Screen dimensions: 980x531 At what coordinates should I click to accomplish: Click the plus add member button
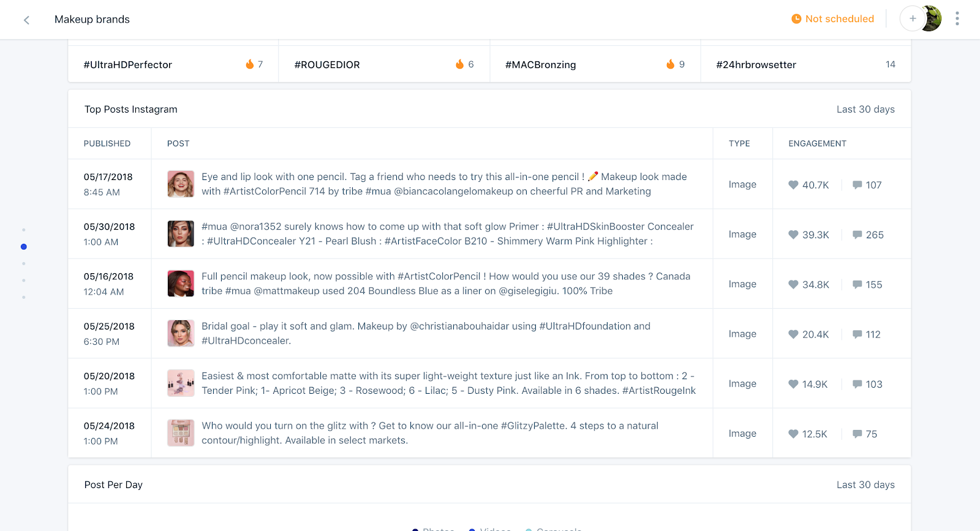click(912, 19)
